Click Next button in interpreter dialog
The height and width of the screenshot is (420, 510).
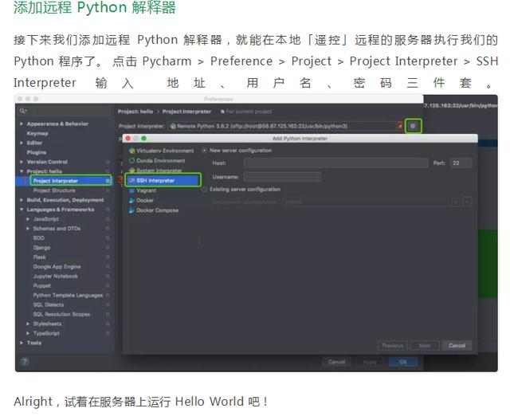[425, 346]
